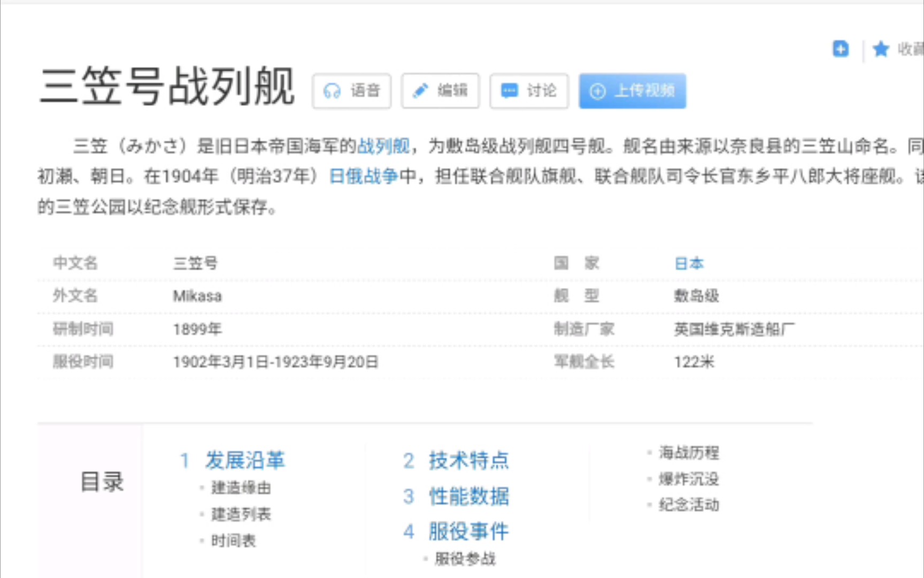Click the 外文名 label
Screen dimensions: 924x578
coord(75,295)
